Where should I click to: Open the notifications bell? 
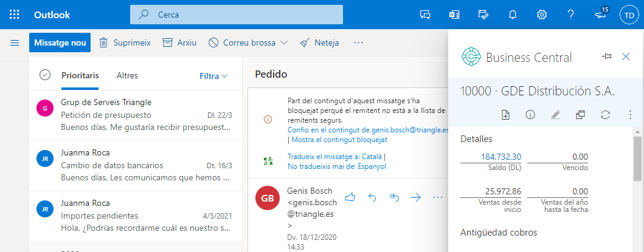coord(513,15)
